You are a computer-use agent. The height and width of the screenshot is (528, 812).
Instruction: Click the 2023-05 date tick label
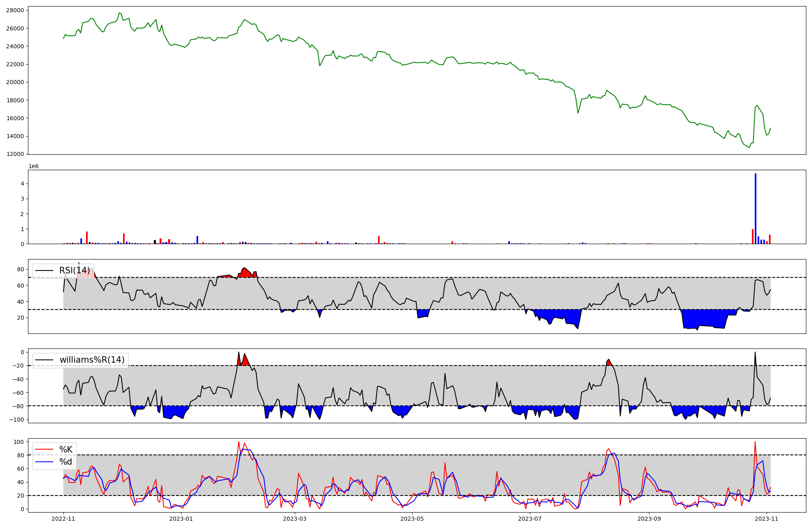click(x=412, y=519)
